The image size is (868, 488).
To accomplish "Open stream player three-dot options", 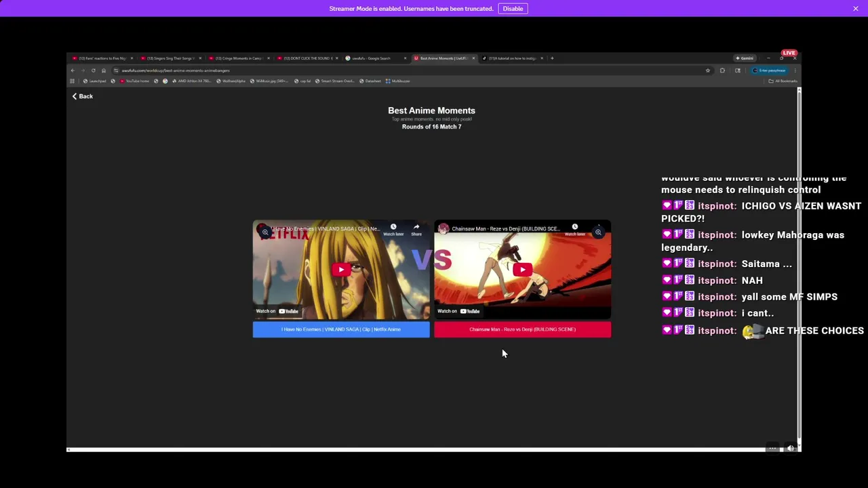I will point(772,448).
